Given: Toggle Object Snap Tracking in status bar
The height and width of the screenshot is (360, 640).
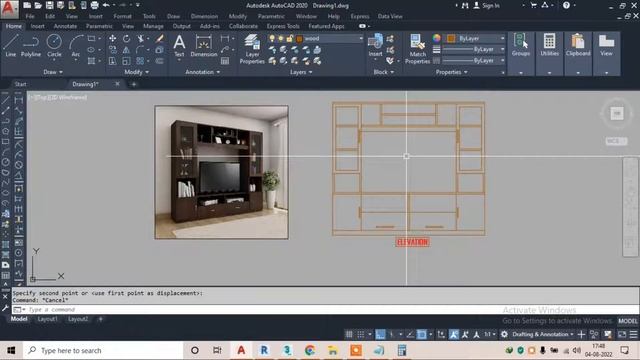Looking at the screenshot, I should [x=410, y=334].
